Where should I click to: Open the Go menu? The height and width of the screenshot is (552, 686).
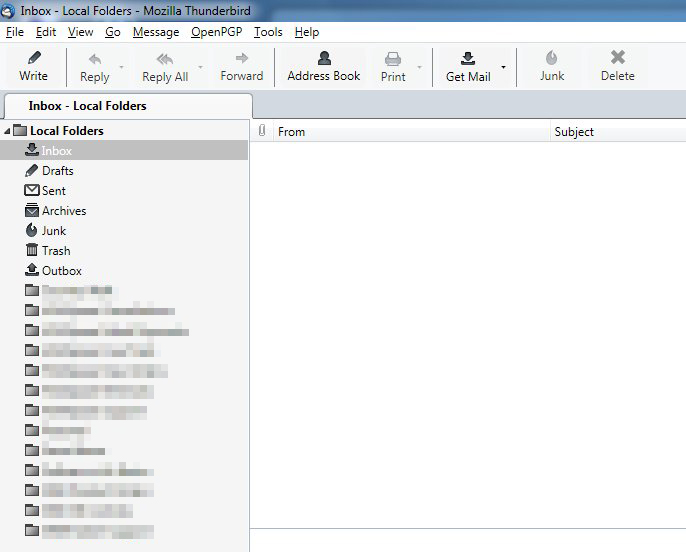point(113,32)
